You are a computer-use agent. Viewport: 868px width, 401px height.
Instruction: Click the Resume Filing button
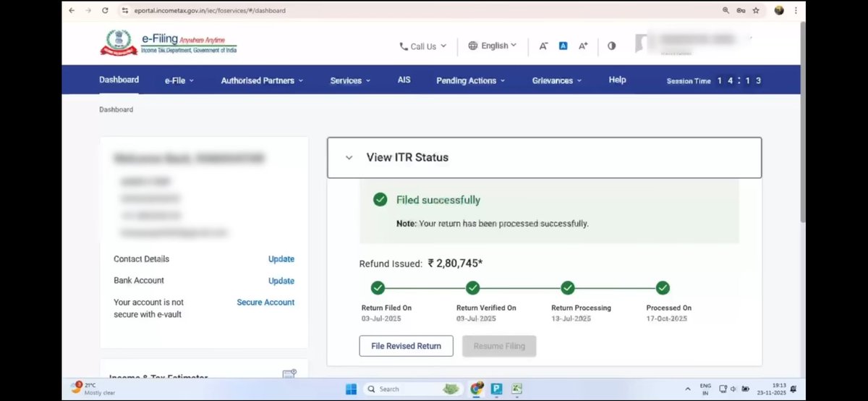[499, 346]
